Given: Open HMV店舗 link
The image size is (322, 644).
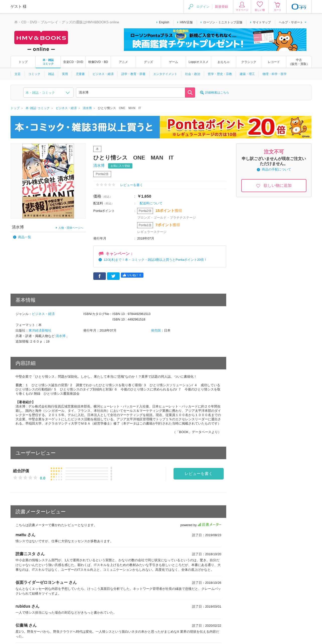Looking at the screenshot, I should [186, 22].
